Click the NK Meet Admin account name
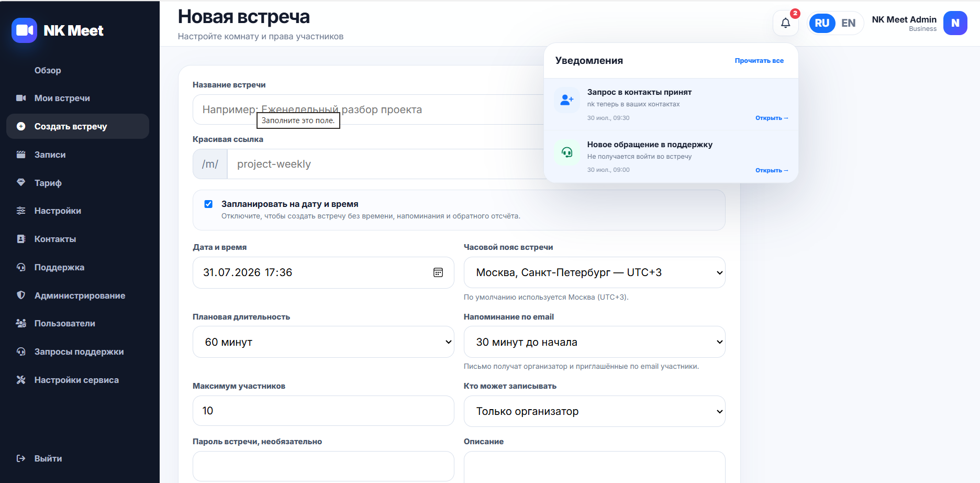 (904, 19)
